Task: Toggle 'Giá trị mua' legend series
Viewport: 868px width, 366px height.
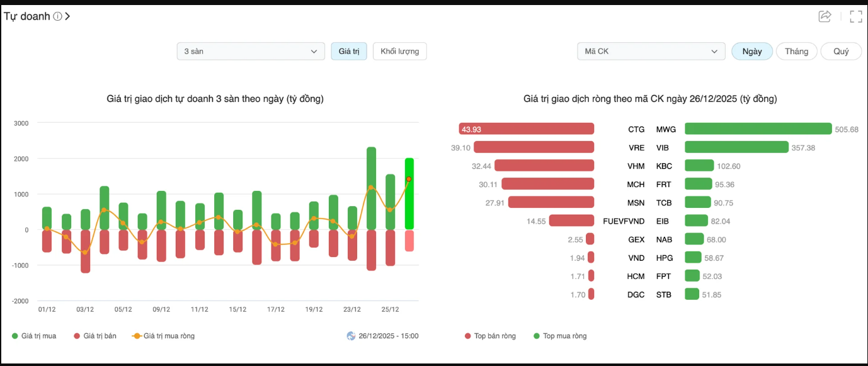Action: 34,336
